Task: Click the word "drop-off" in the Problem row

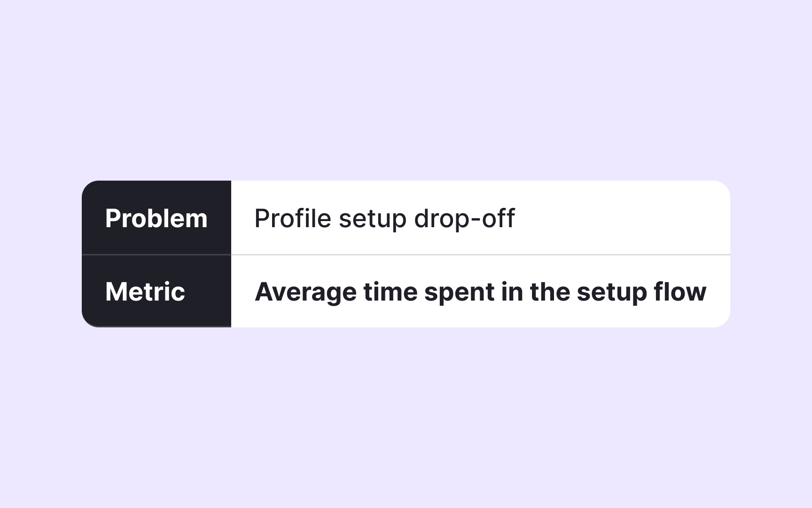Action: click(464, 218)
